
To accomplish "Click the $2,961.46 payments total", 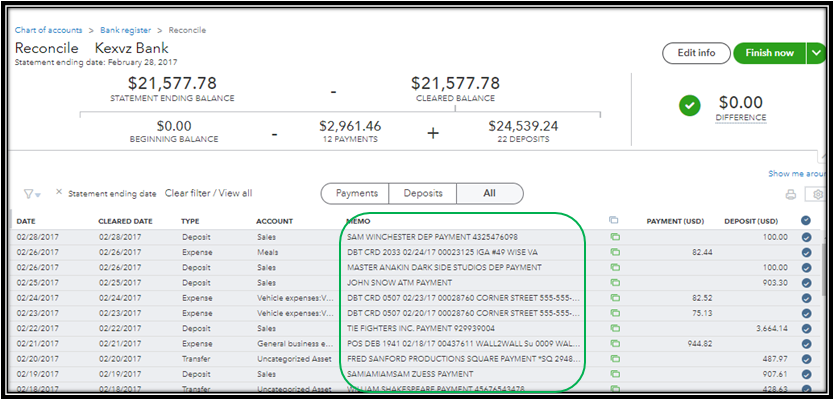I will tap(350, 126).
